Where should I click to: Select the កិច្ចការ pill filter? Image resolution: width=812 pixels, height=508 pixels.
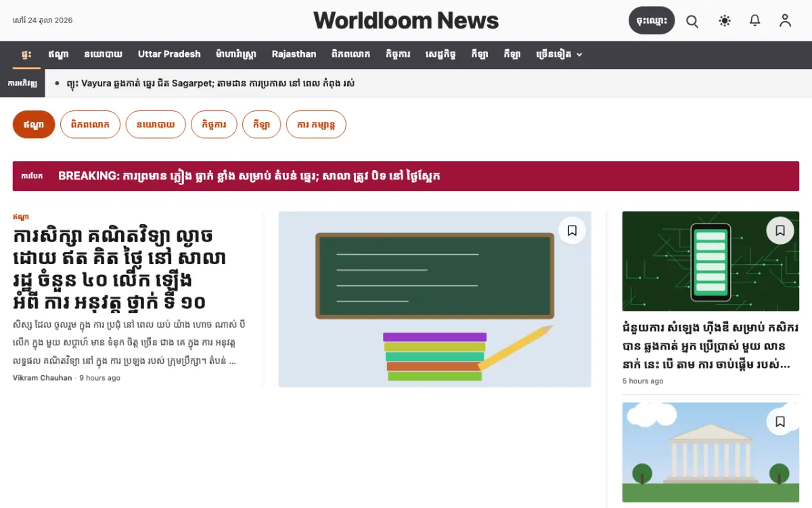coord(214,125)
